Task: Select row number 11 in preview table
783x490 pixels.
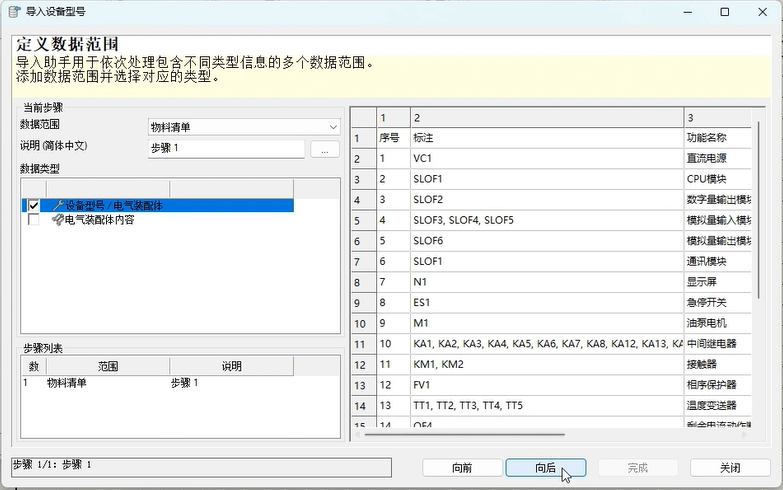Action: click(364, 344)
